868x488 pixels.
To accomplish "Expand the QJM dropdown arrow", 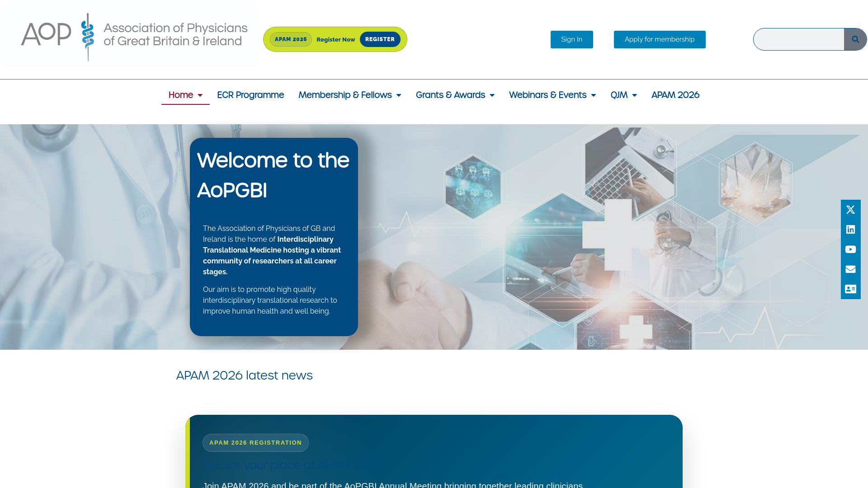I will (x=634, y=95).
